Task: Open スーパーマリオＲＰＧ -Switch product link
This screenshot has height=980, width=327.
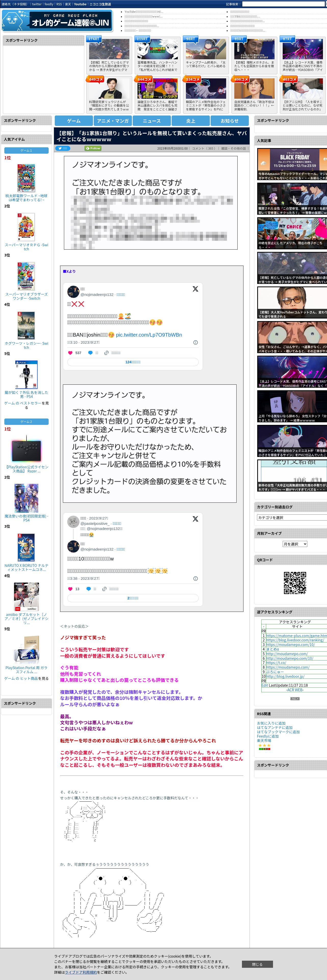Action: coord(26,247)
